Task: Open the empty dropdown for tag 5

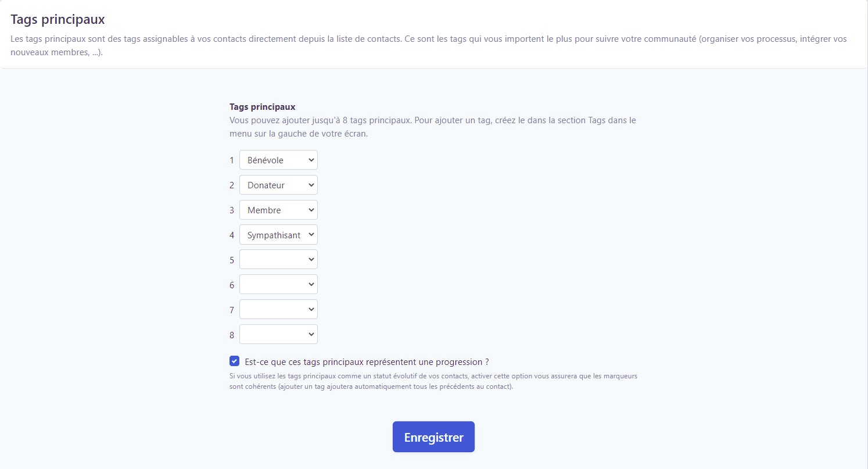Action: point(278,259)
